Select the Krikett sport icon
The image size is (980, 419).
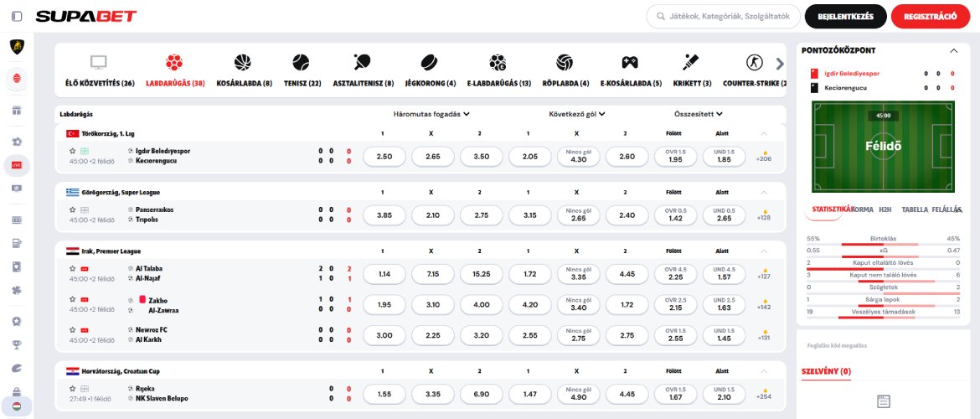(x=690, y=63)
